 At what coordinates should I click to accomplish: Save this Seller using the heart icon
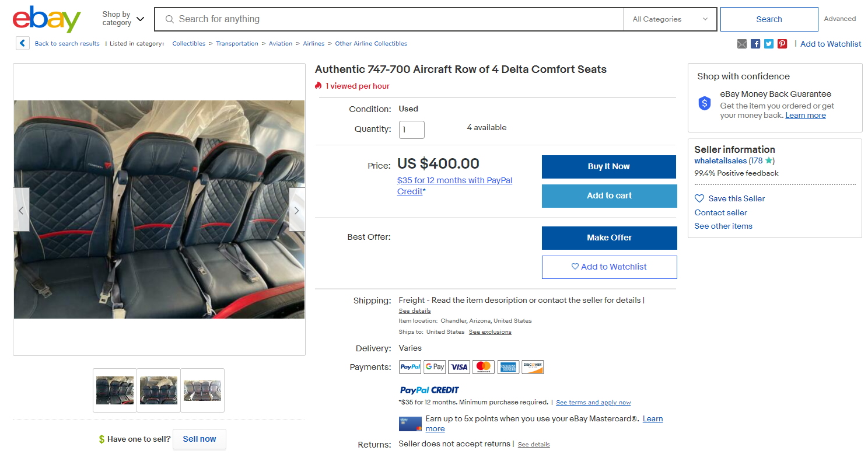pyautogui.click(x=699, y=198)
